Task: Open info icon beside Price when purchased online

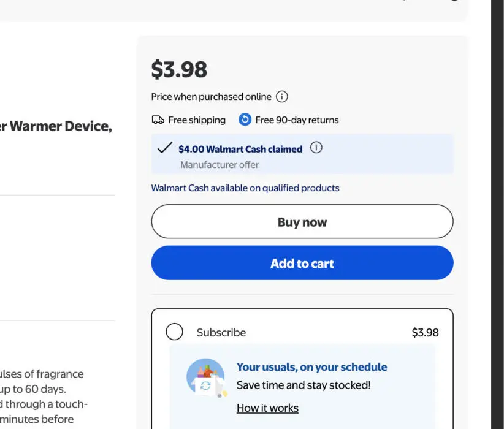Action: click(282, 96)
